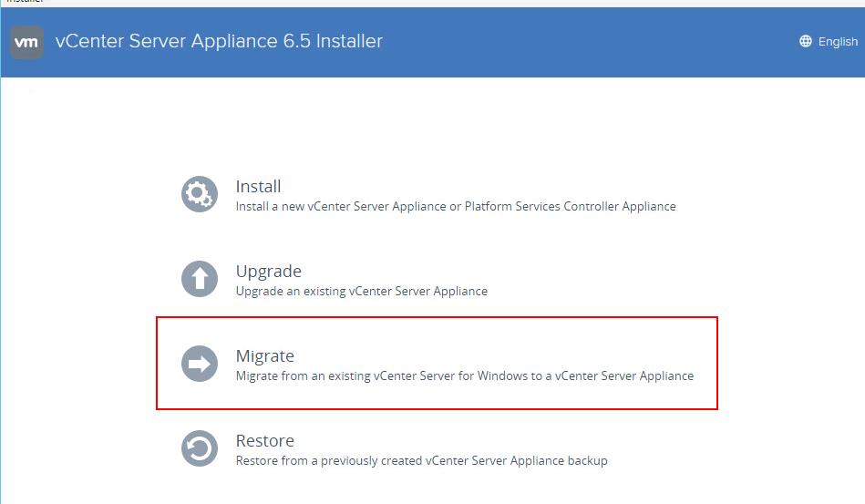The image size is (865, 504).
Task: Click the globe language icon
Action: pos(806,41)
